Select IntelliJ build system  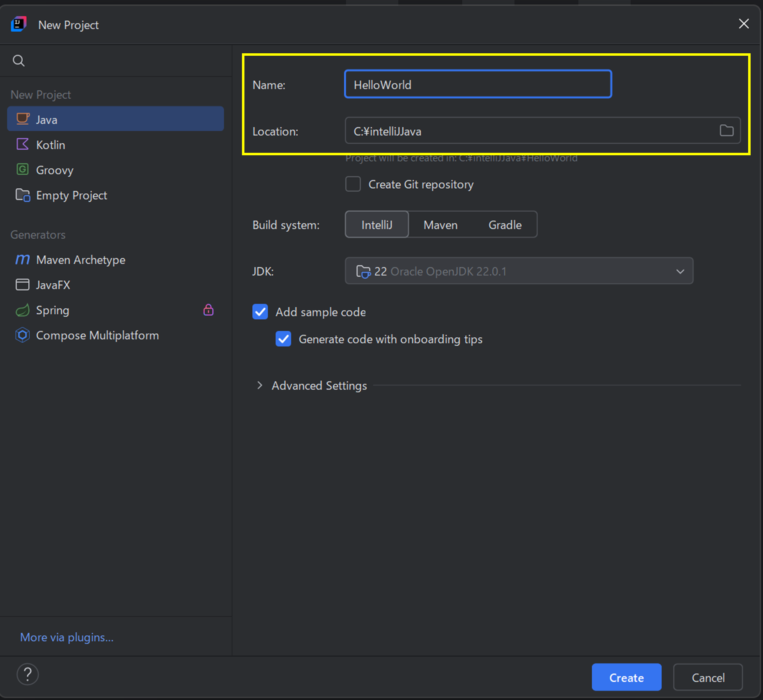coord(377,225)
